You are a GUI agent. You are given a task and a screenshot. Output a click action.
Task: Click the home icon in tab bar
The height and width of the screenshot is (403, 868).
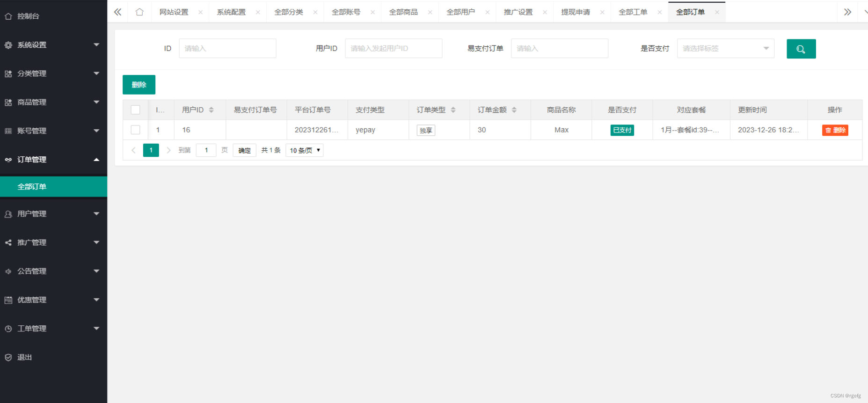point(139,12)
